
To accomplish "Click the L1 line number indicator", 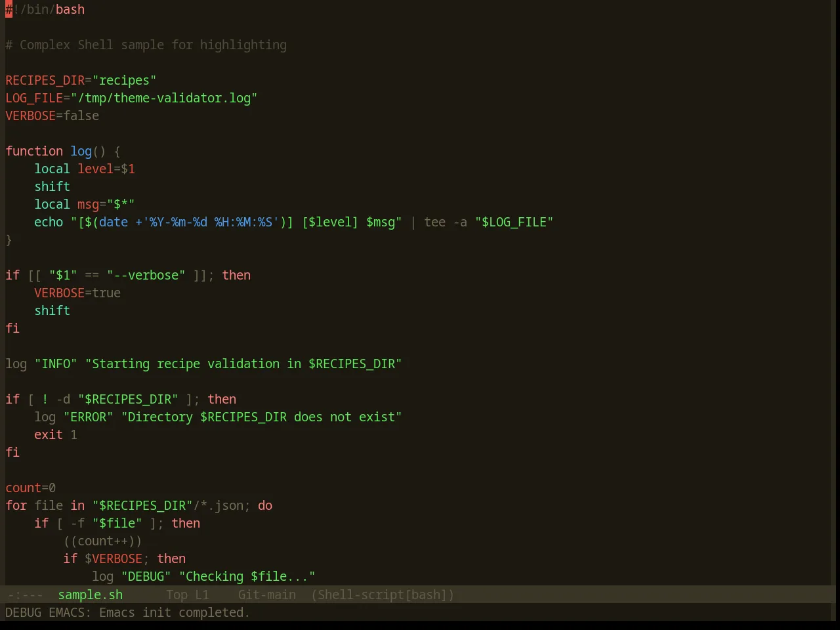I will point(202,595).
